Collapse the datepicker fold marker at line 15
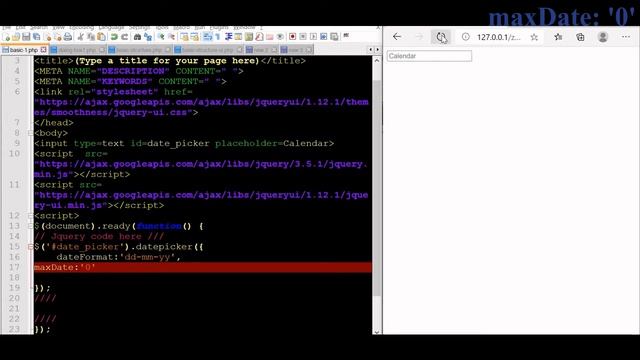This screenshot has height=360, width=640. click(x=30, y=247)
